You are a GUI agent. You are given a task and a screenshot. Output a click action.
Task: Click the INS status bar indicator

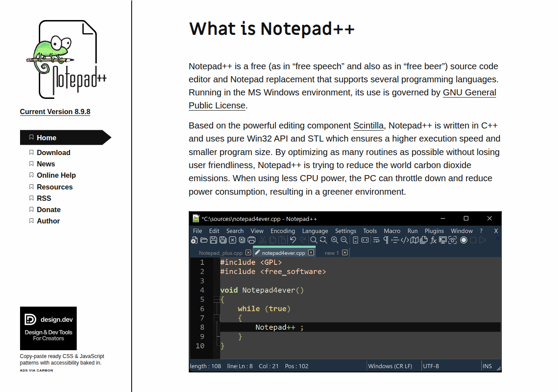[487, 366]
